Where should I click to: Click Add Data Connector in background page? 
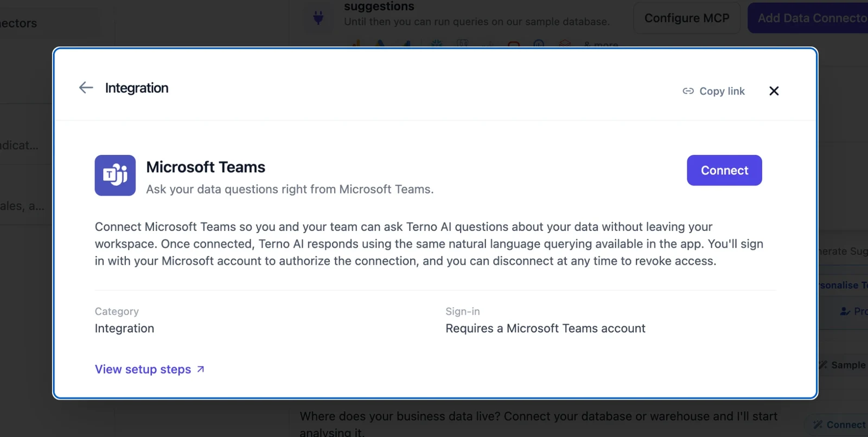(x=808, y=18)
